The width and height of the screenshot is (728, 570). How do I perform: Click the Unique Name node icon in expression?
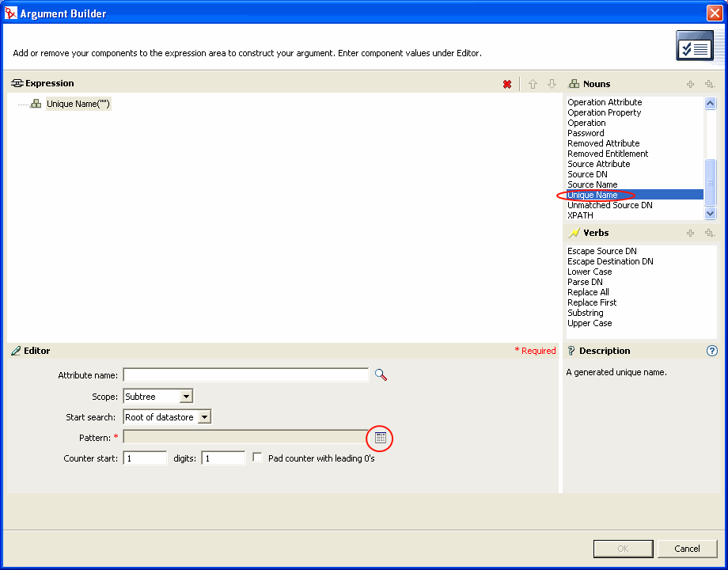click(x=36, y=104)
